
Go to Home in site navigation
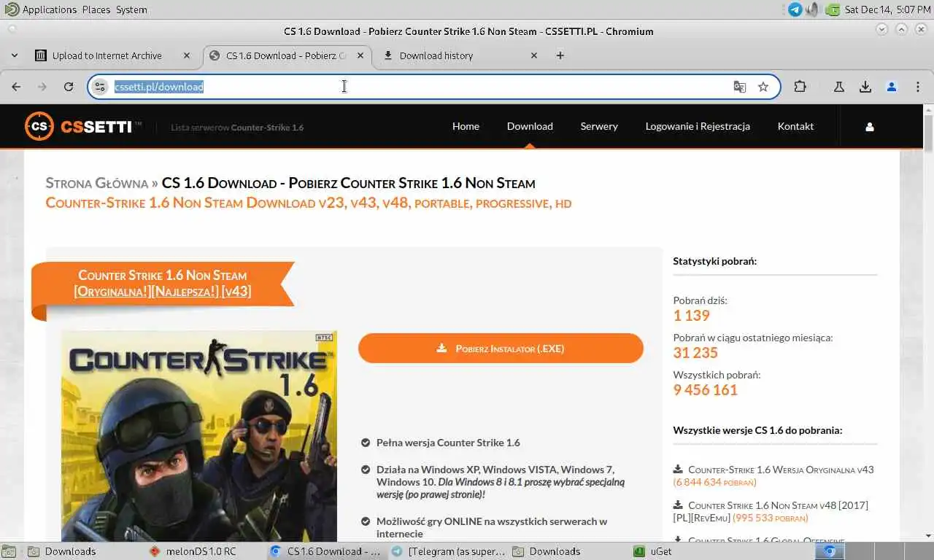pos(466,126)
